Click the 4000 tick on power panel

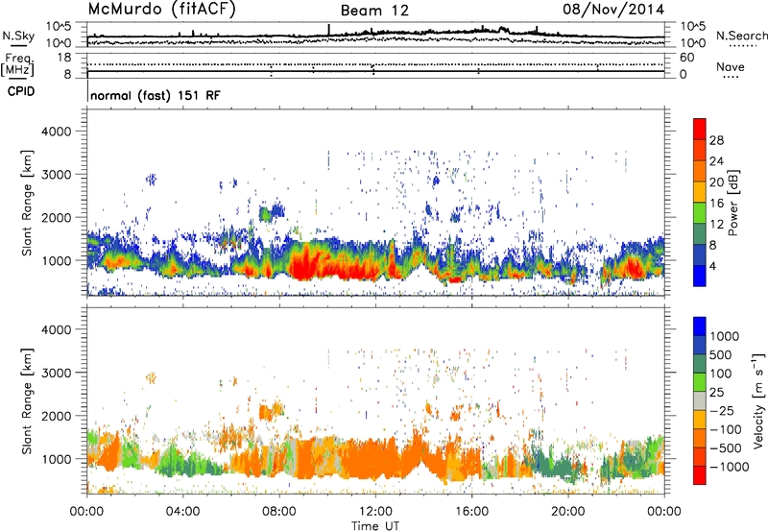pyautogui.click(x=59, y=132)
